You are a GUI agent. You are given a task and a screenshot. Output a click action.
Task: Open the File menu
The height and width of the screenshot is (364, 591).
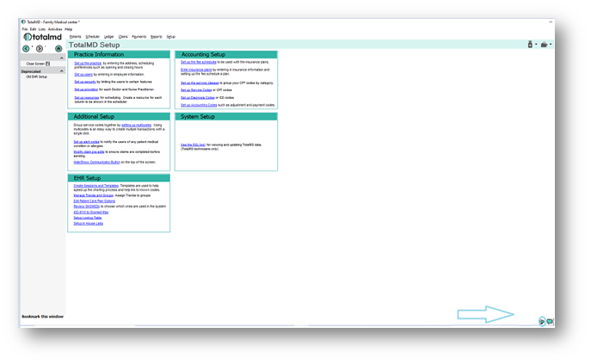click(x=24, y=29)
